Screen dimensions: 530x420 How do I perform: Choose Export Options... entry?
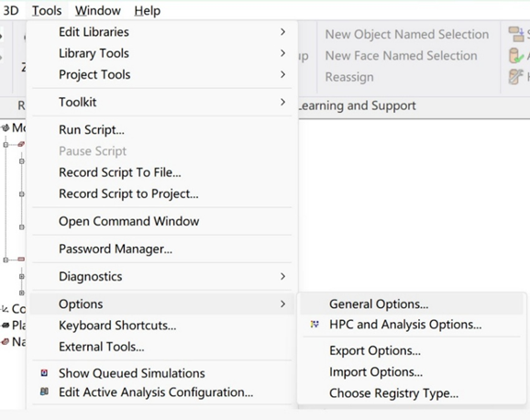(412, 350)
